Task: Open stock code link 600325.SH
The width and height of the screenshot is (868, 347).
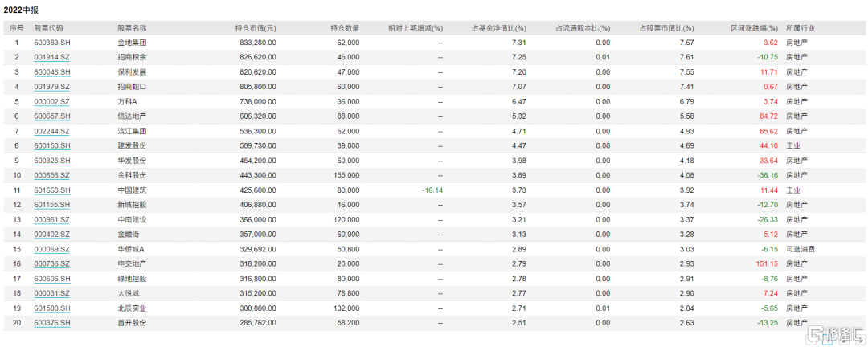Action: (x=52, y=161)
